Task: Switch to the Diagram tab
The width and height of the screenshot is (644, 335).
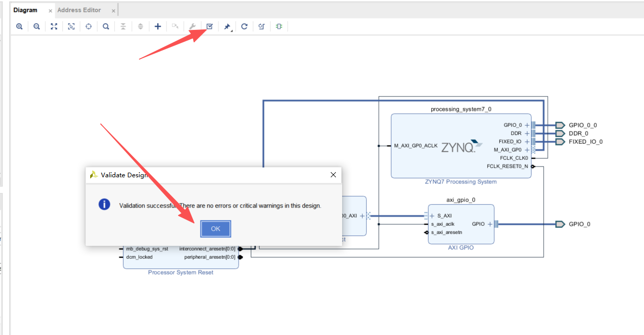Action: coord(25,10)
